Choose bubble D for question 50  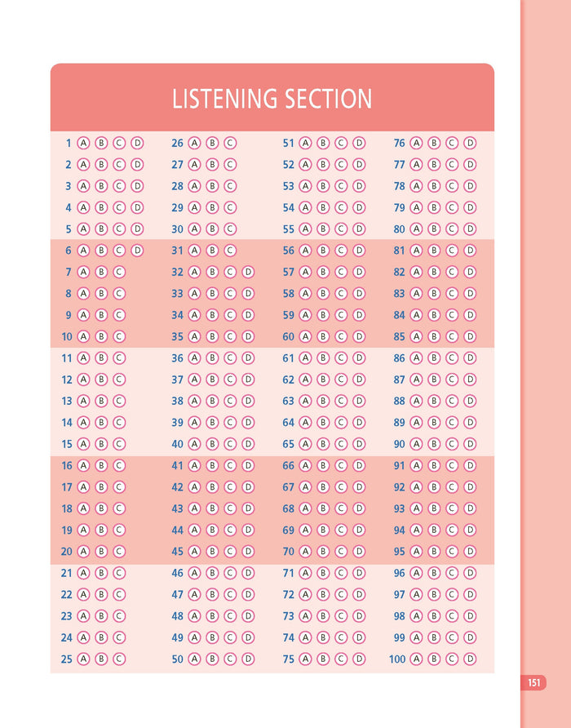[x=248, y=659]
